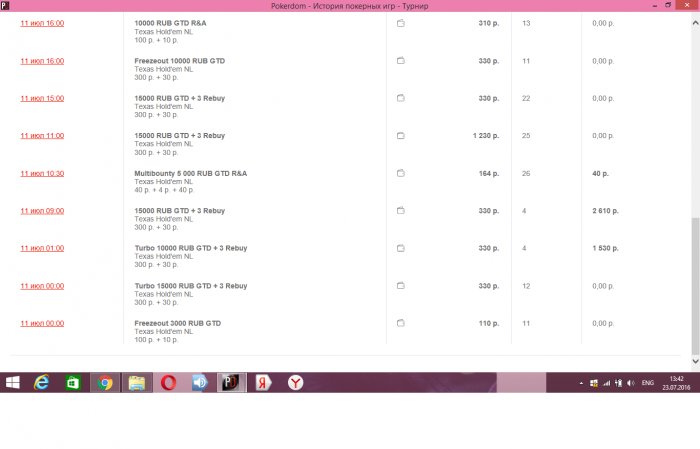Open the speaker app in taskbar

pyautogui.click(x=200, y=382)
